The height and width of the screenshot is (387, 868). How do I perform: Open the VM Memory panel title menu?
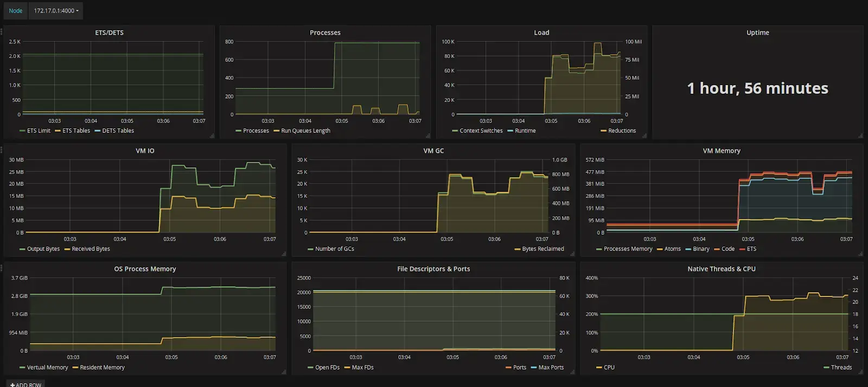tap(722, 151)
